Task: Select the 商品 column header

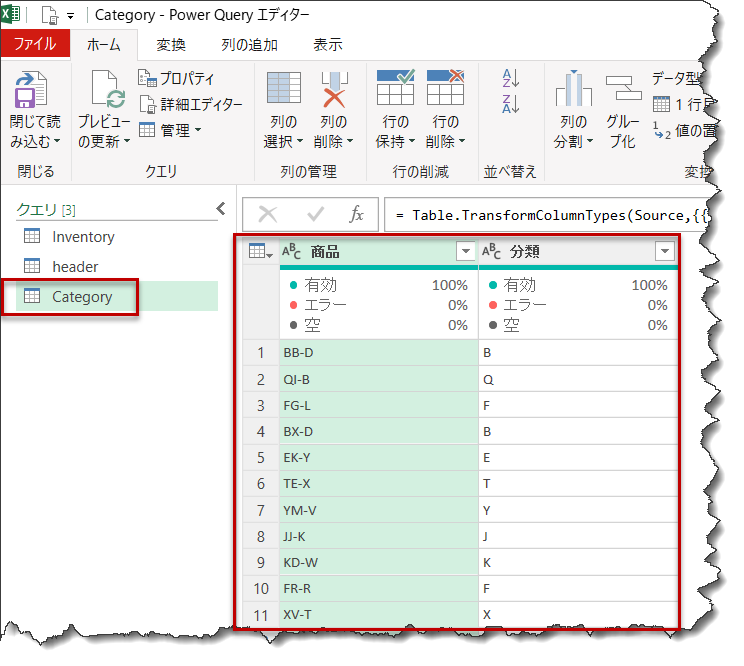Action: point(379,251)
